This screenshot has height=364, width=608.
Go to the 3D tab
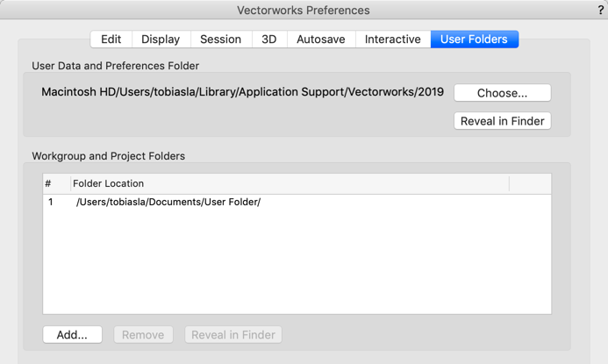click(269, 39)
